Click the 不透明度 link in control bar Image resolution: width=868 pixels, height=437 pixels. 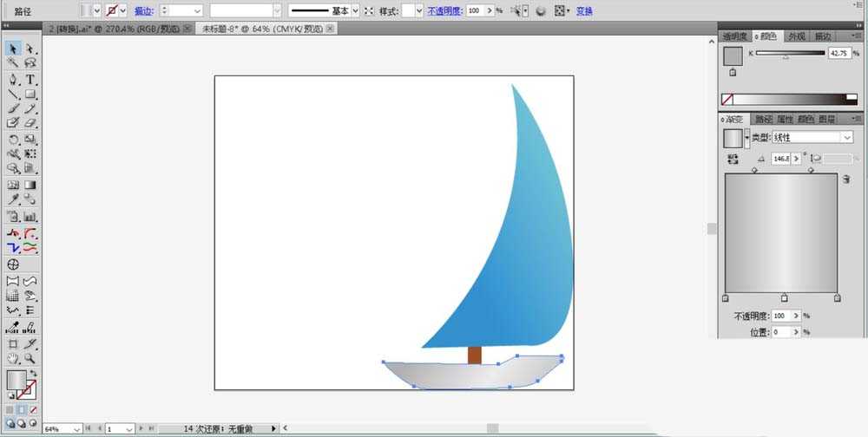tap(444, 11)
